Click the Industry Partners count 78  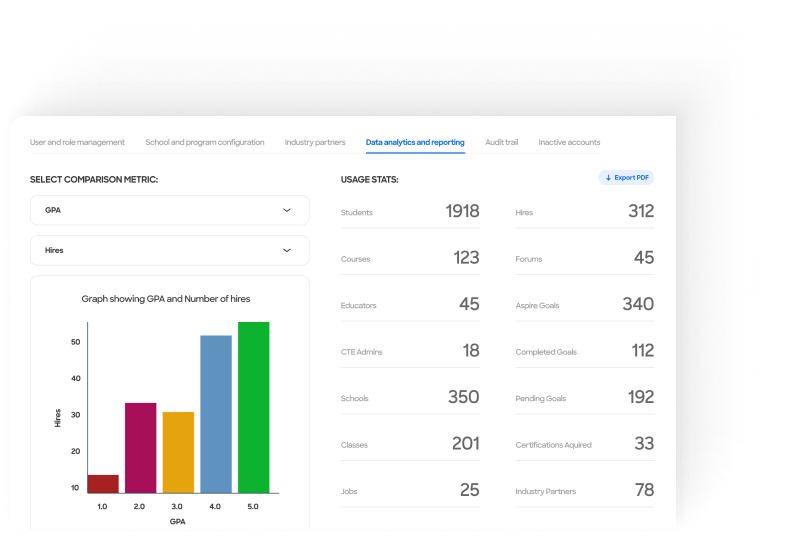coord(644,490)
